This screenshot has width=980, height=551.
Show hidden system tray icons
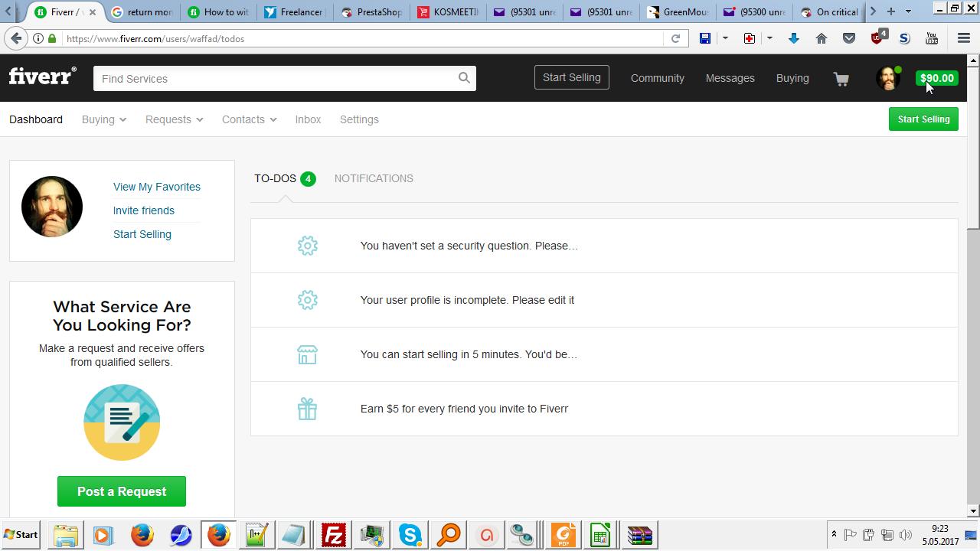[834, 535]
